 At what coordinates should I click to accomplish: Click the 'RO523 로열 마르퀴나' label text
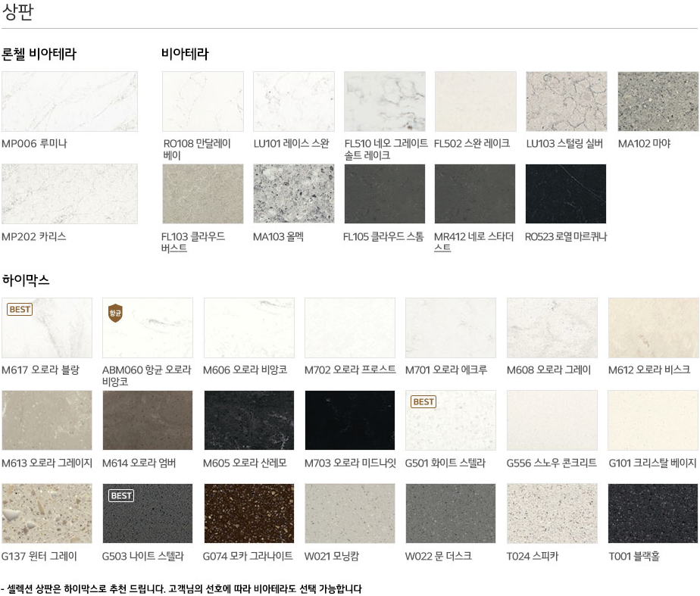[x=566, y=236]
